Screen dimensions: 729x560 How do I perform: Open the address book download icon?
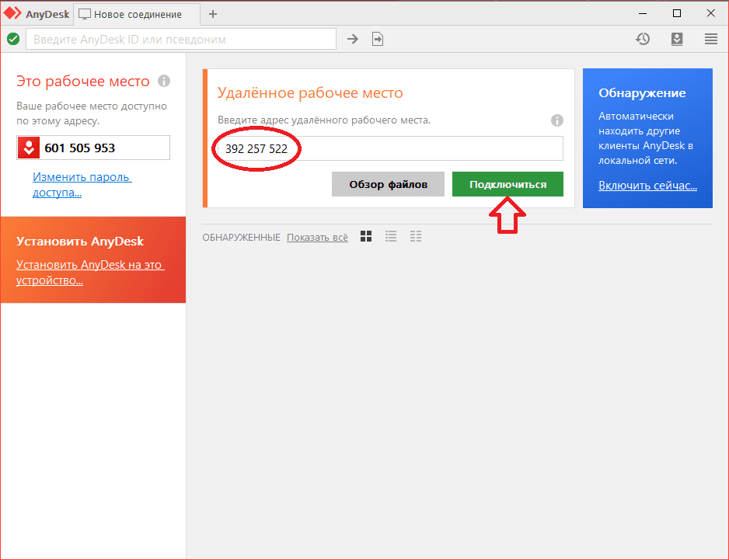point(676,39)
